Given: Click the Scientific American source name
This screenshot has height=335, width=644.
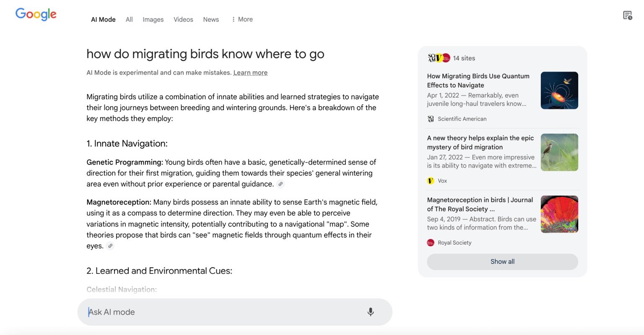Looking at the screenshot, I should click(462, 119).
